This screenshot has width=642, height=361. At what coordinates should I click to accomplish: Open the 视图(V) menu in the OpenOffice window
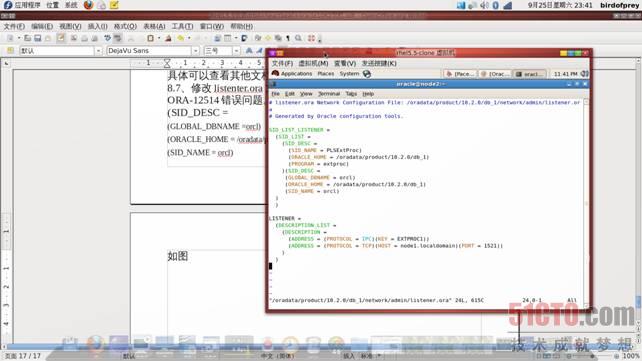[x=70, y=27]
